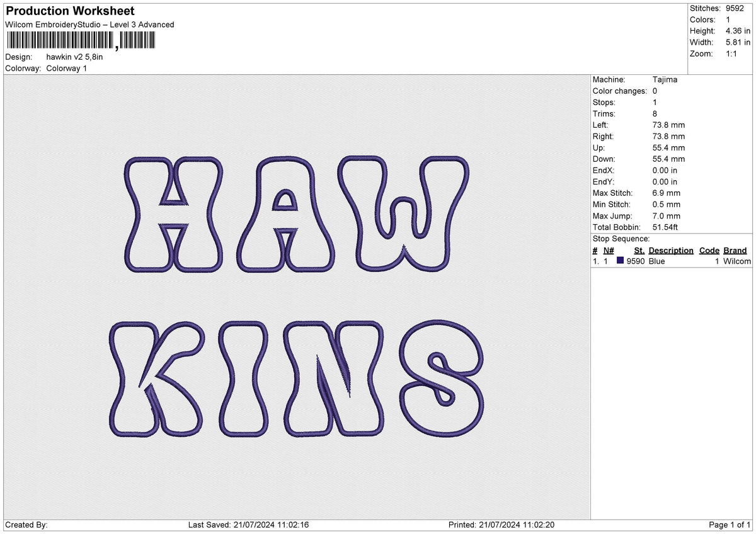The image size is (756, 534).
Task: Click the Max Jump value 7.0 mm
Action: point(667,216)
